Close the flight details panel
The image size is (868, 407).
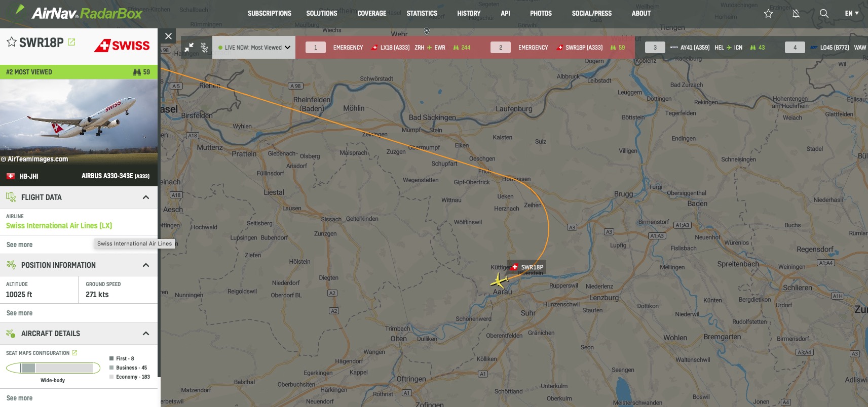169,36
